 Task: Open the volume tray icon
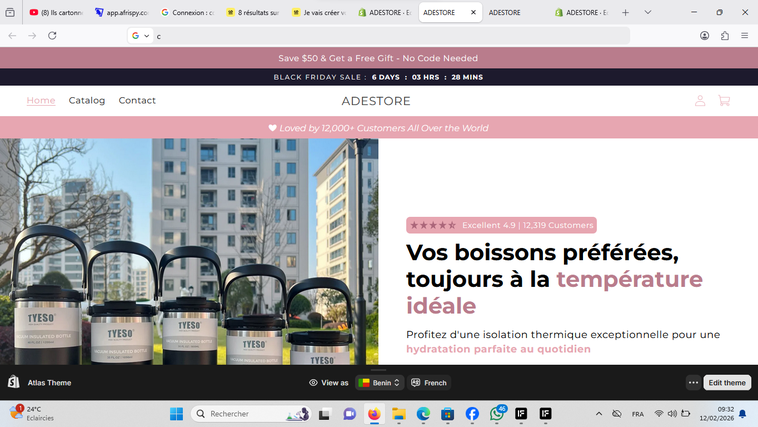(x=672, y=413)
